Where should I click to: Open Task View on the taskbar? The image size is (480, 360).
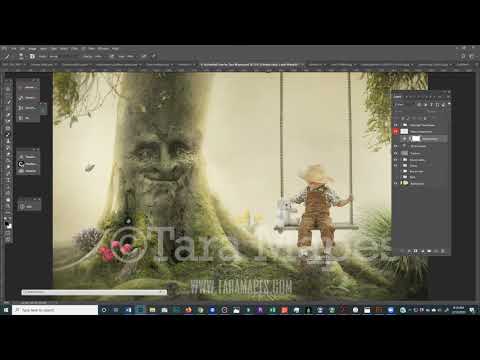coord(116,310)
